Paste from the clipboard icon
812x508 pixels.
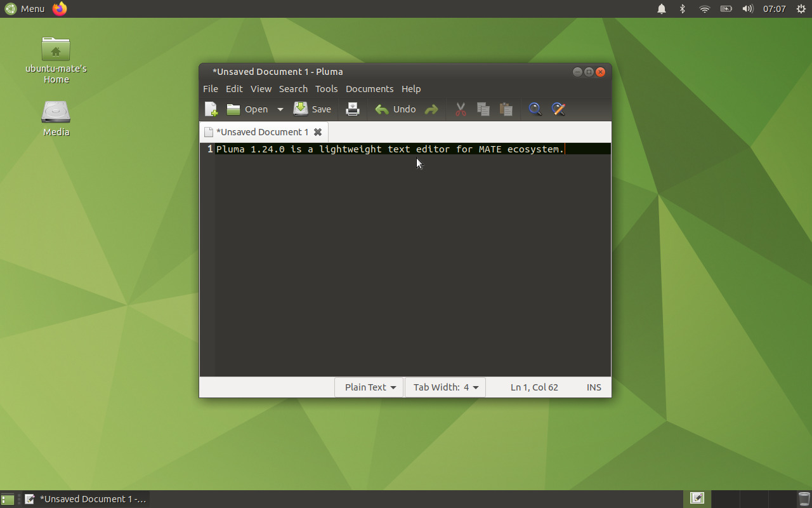506,109
